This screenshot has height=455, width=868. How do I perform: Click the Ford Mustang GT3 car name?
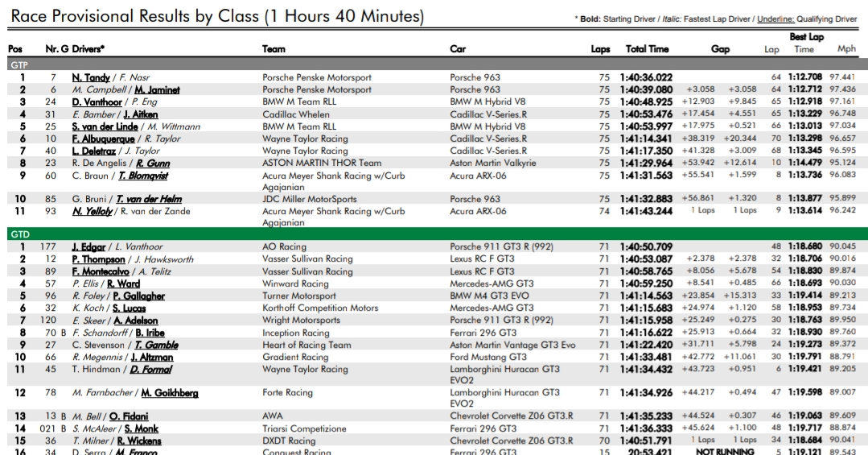pyautogui.click(x=488, y=357)
